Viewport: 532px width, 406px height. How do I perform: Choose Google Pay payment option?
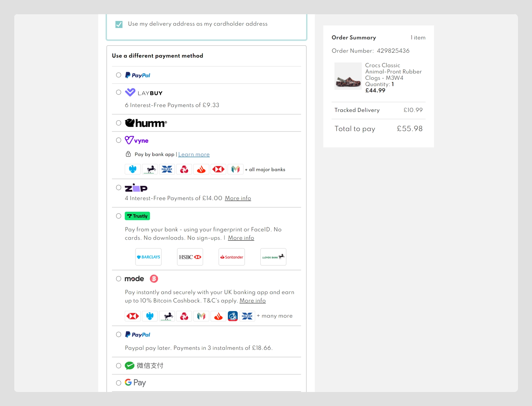coord(119,383)
